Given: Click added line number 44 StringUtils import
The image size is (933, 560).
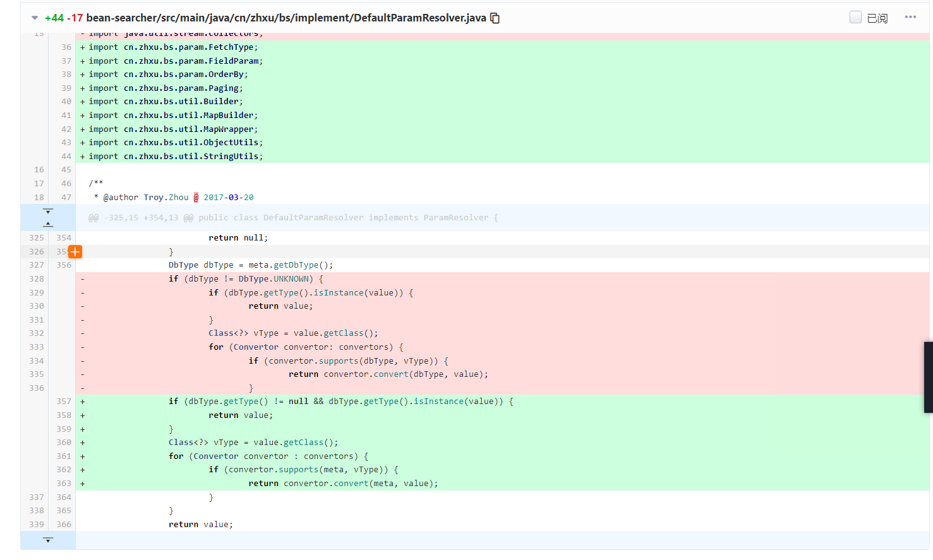Looking at the screenshot, I should (66, 157).
